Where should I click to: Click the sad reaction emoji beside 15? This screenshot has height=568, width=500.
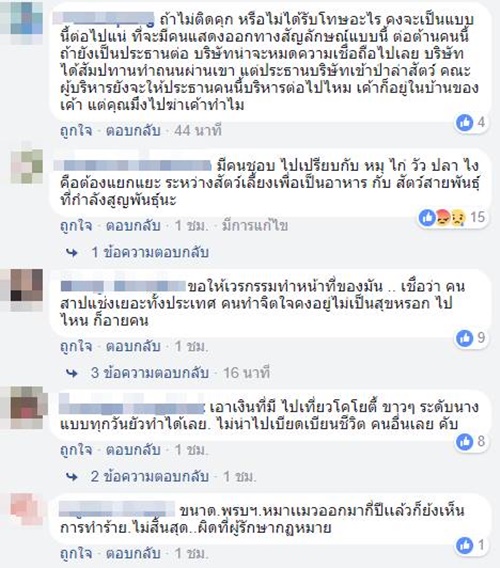click(x=458, y=217)
